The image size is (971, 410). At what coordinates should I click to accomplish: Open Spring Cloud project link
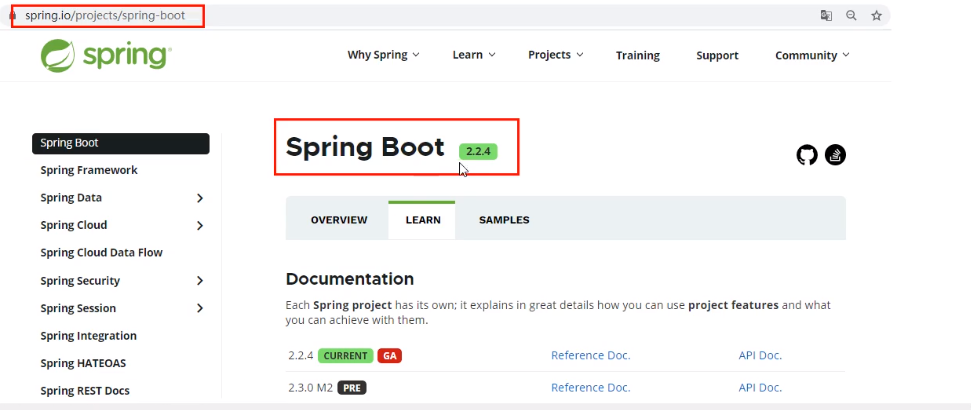[x=74, y=225]
